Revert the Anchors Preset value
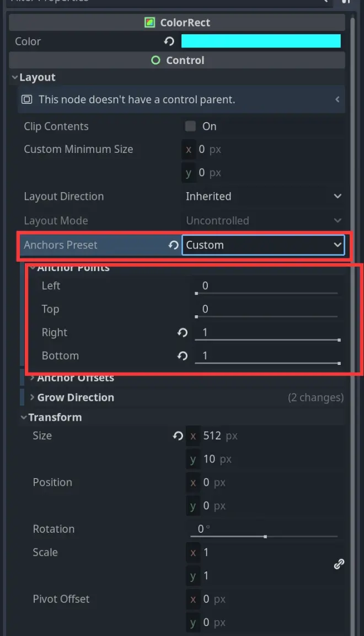The height and width of the screenshot is (636, 364). [173, 245]
